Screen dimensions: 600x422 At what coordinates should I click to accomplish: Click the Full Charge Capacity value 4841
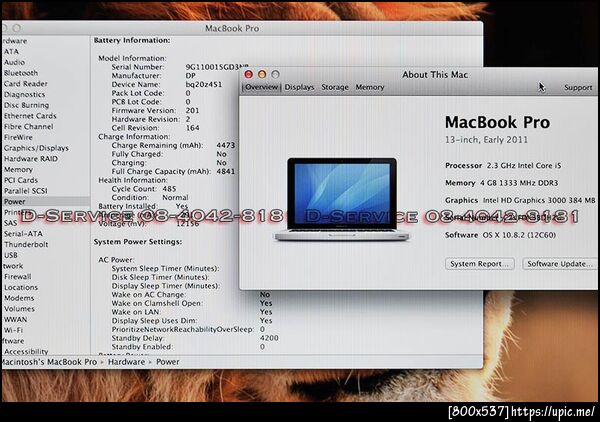pos(226,171)
